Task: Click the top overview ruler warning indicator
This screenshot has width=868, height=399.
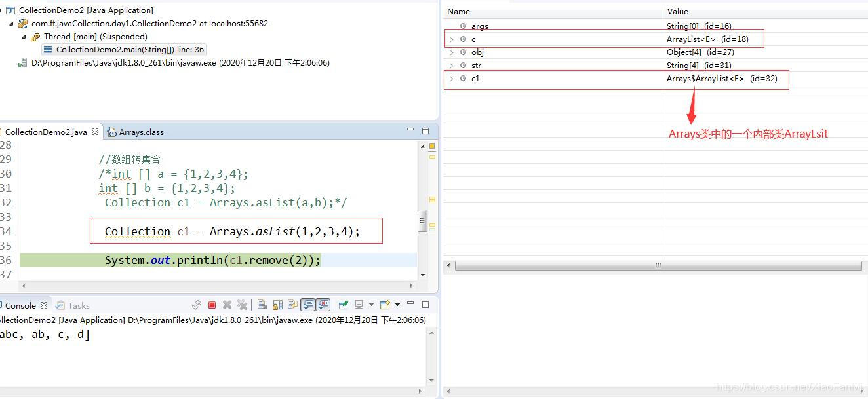Action: coord(432,145)
